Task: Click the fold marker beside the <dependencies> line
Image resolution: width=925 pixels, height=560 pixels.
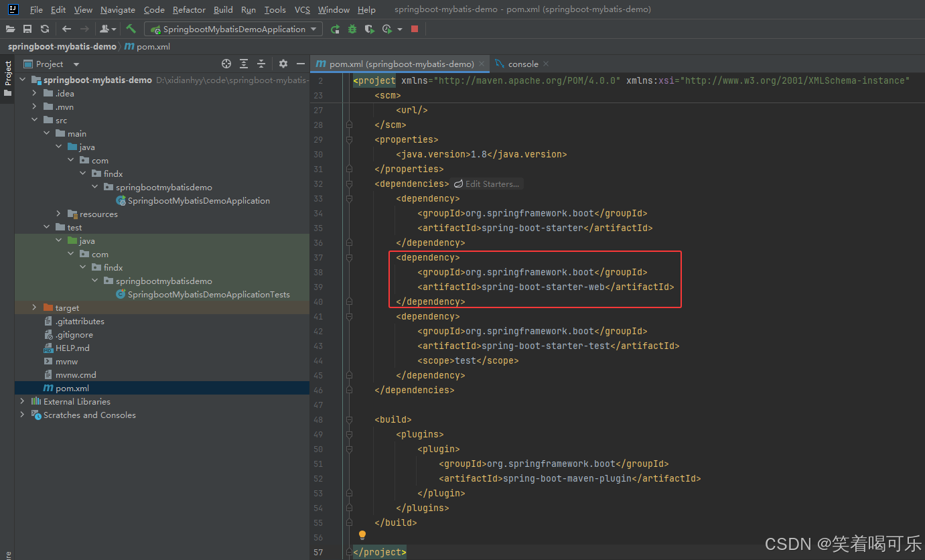Action: (x=349, y=184)
